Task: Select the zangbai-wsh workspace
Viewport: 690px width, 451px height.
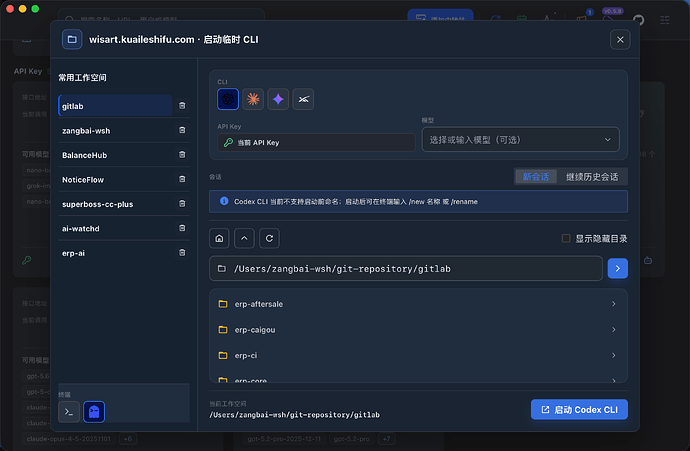Action: [115, 131]
